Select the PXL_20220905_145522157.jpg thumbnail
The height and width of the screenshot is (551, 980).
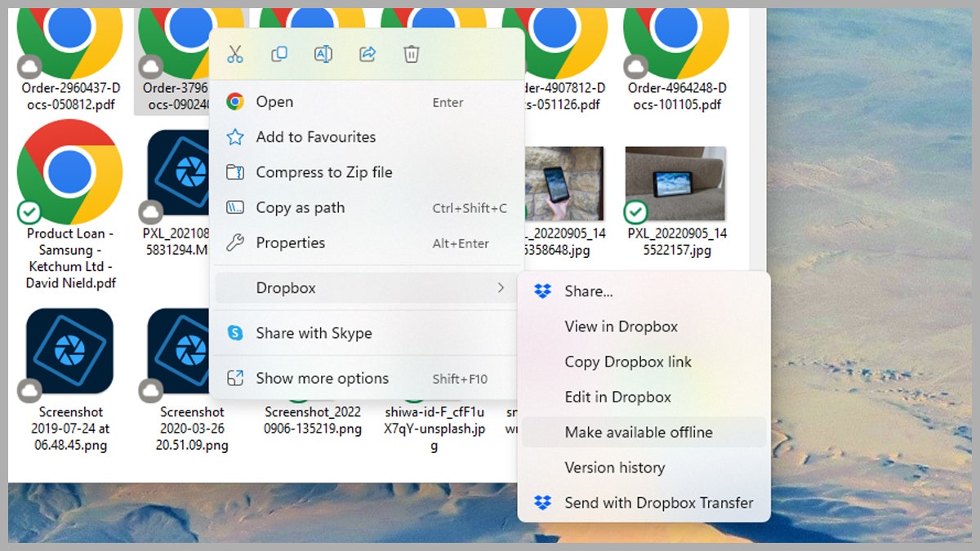pyautogui.click(x=675, y=184)
